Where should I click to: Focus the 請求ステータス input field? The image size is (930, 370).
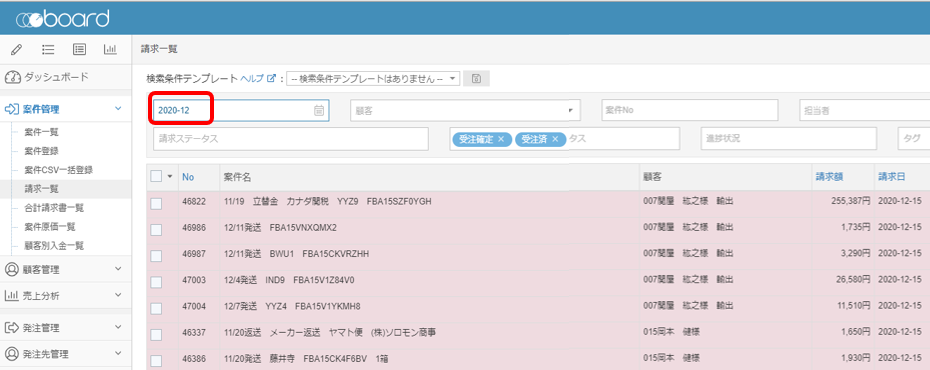pyautogui.click(x=291, y=139)
